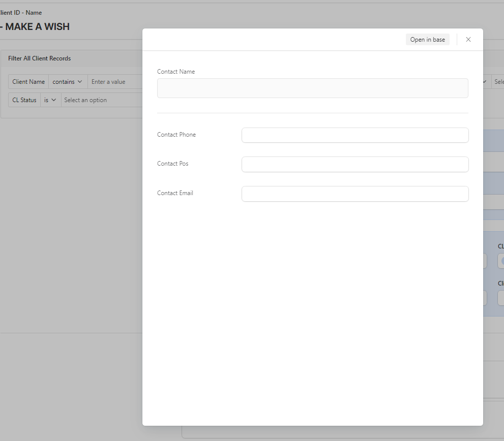Open the record in base
Screen dimensions: 504x441
(x=427, y=40)
